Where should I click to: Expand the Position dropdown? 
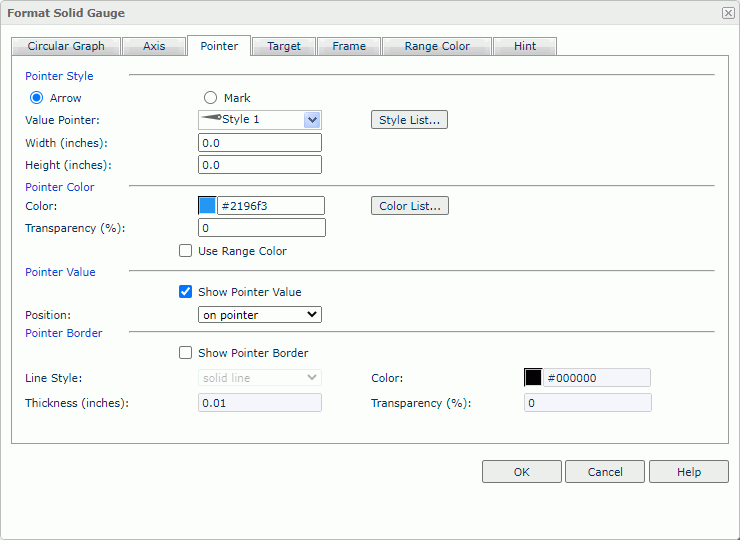click(x=260, y=315)
